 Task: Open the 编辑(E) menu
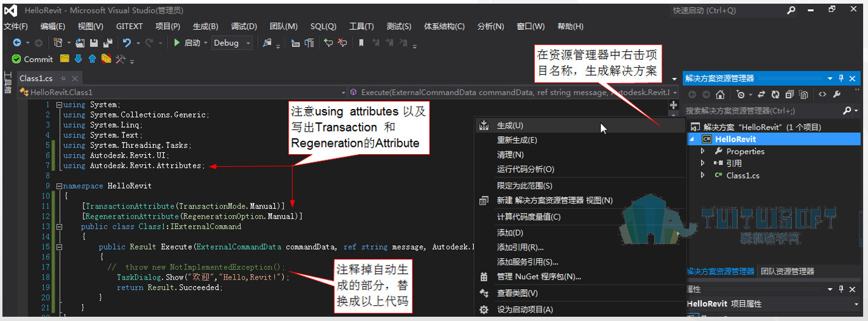click(53, 26)
